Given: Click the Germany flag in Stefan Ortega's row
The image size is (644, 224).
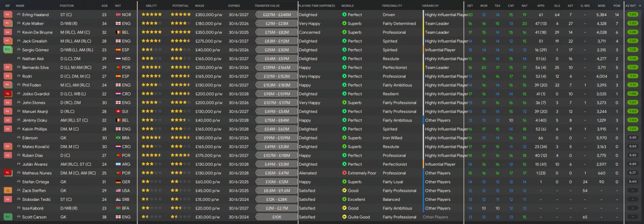Looking at the screenshot, I should point(118,182).
